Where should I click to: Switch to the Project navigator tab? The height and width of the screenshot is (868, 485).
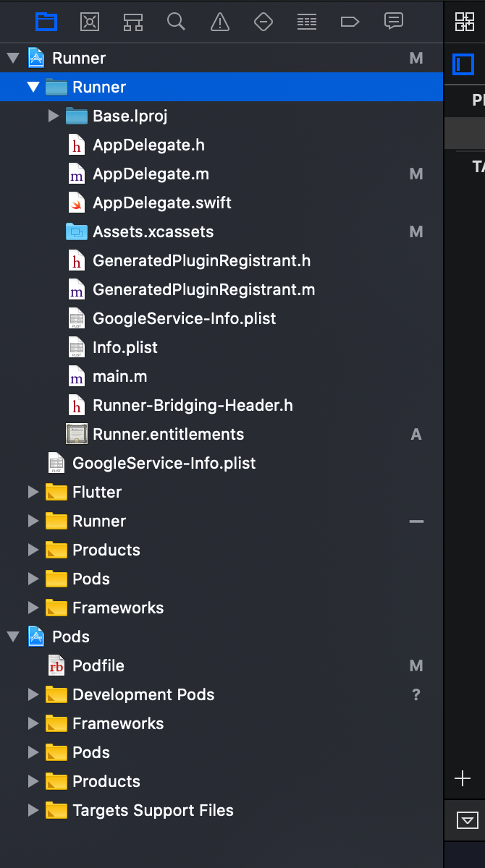pyautogui.click(x=46, y=22)
